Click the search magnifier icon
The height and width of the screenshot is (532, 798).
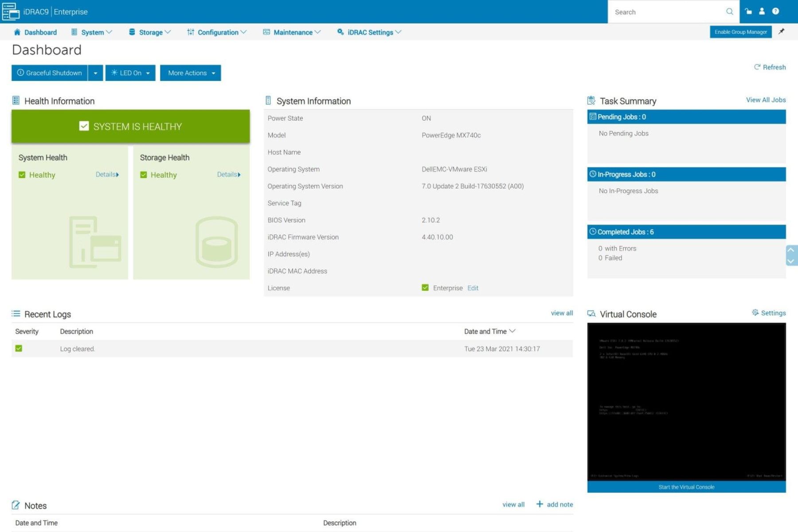pyautogui.click(x=729, y=12)
